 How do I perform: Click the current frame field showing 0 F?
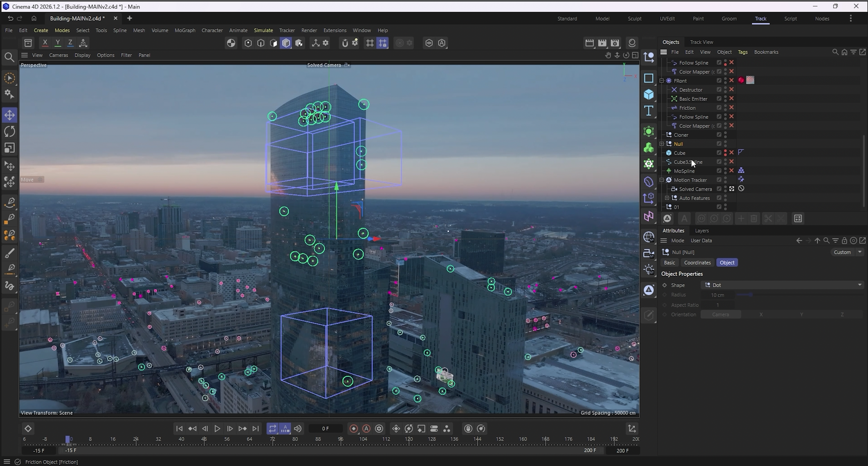pyautogui.click(x=325, y=429)
